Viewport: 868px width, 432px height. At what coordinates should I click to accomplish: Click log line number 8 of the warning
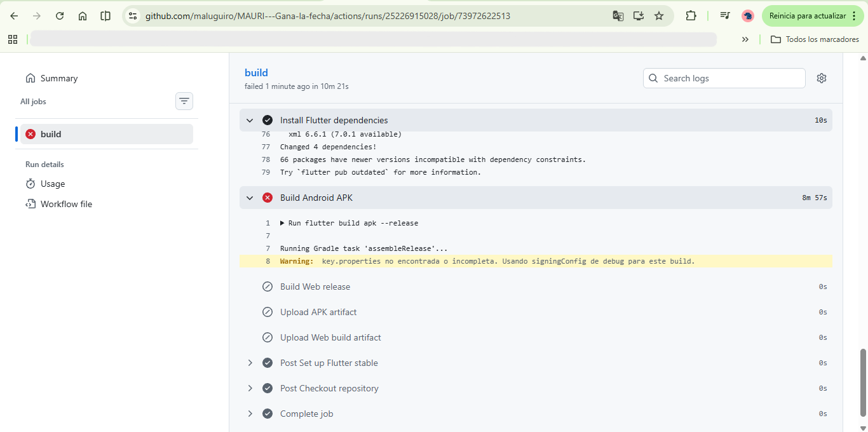click(x=268, y=261)
